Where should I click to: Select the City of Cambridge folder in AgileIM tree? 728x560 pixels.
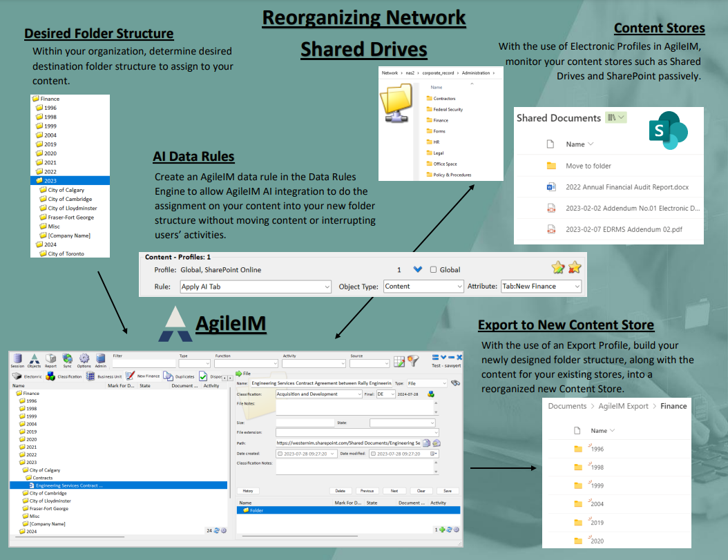pos(48,493)
